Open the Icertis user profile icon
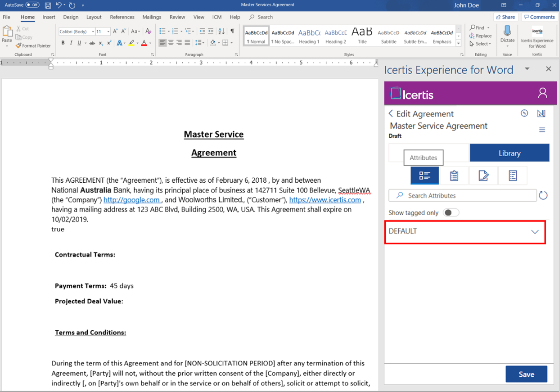The image size is (559, 392). pyautogui.click(x=542, y=93)
